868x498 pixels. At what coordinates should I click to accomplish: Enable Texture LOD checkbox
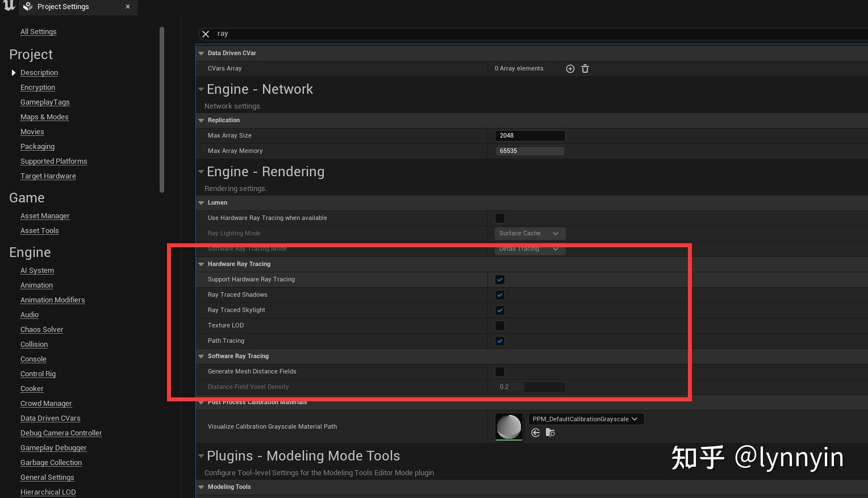(x=500, y=326)
